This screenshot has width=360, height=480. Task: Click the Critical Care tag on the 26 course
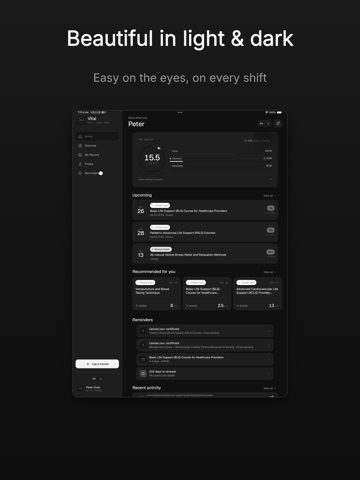(x=160, y=205)
